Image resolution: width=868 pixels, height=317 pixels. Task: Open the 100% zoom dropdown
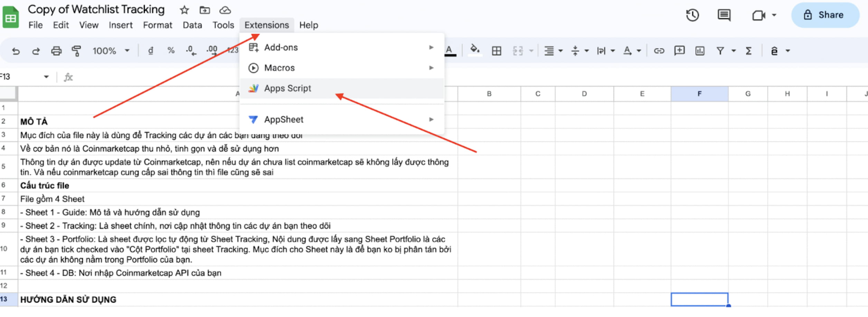point(111,51)
